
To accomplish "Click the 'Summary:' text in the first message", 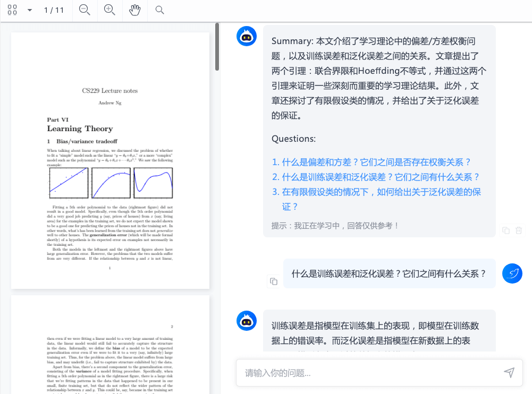I will (x=292, y=41).
